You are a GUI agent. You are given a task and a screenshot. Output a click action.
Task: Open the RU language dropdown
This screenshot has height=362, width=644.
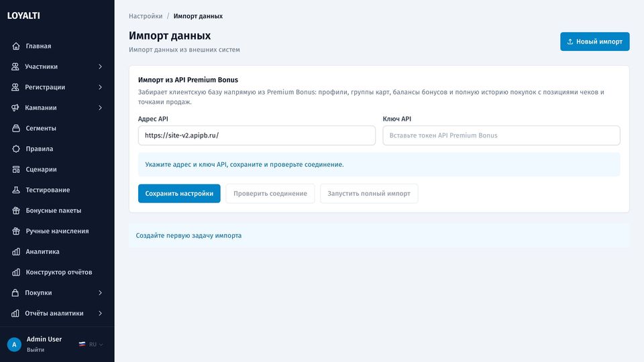[91, 345]
